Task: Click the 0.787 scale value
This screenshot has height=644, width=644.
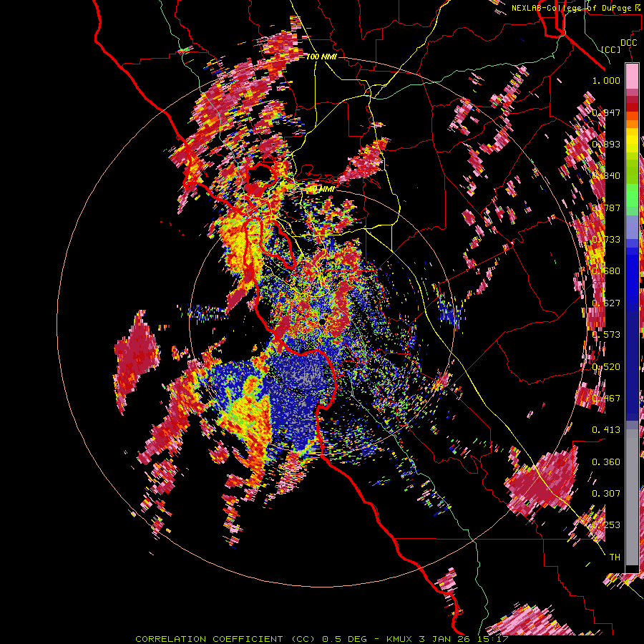Action: [x=606, y=208]
